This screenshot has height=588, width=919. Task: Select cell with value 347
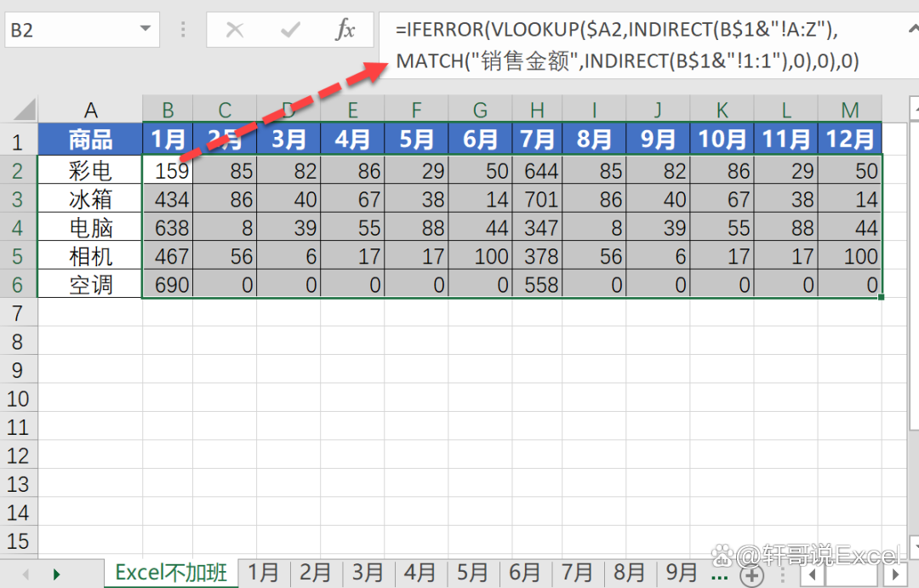click(537, 227)
